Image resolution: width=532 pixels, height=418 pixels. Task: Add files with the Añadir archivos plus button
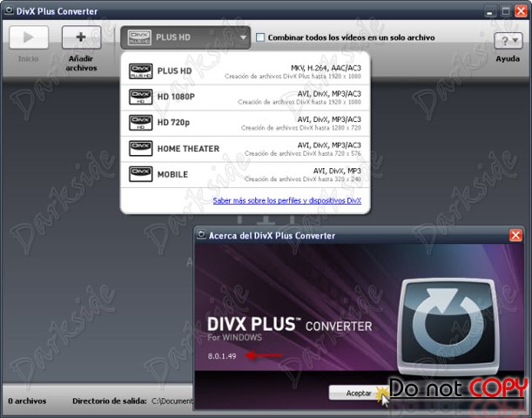point(82,37)
